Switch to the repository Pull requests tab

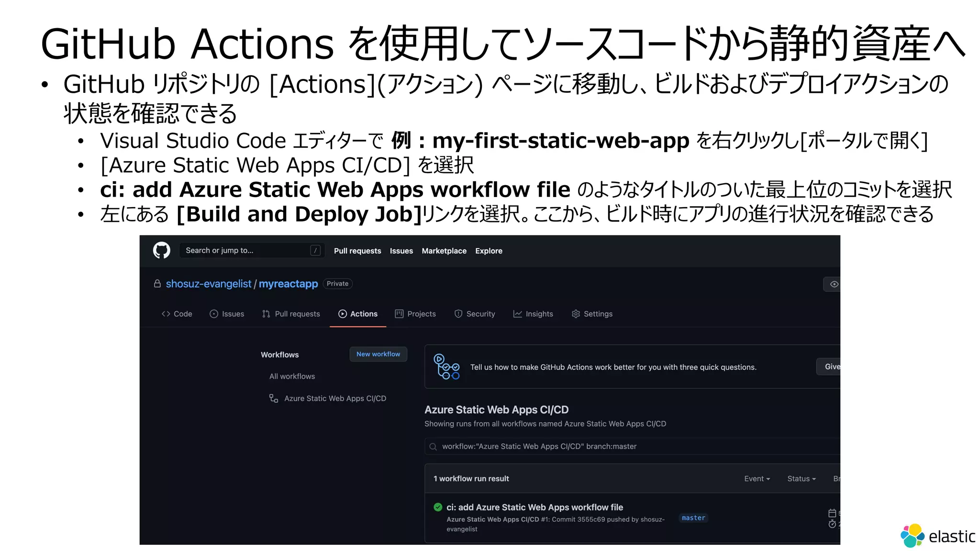coord(291,314)
